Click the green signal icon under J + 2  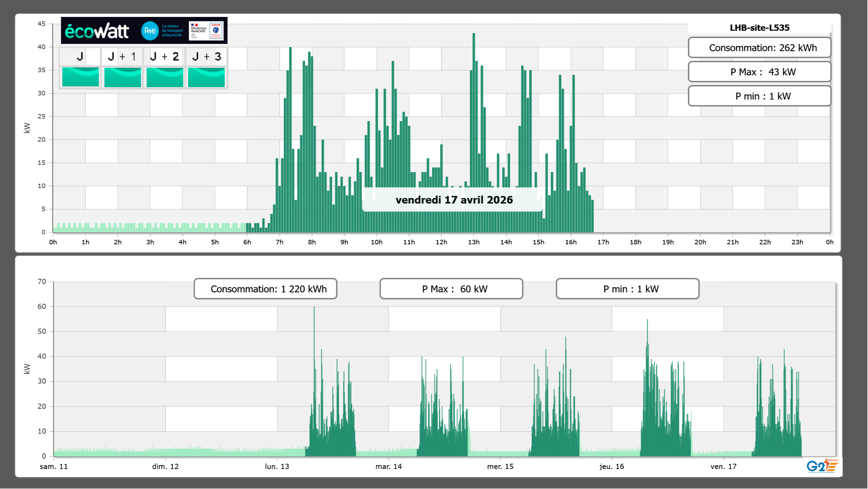pyautogui.click(x=165, y=77)
